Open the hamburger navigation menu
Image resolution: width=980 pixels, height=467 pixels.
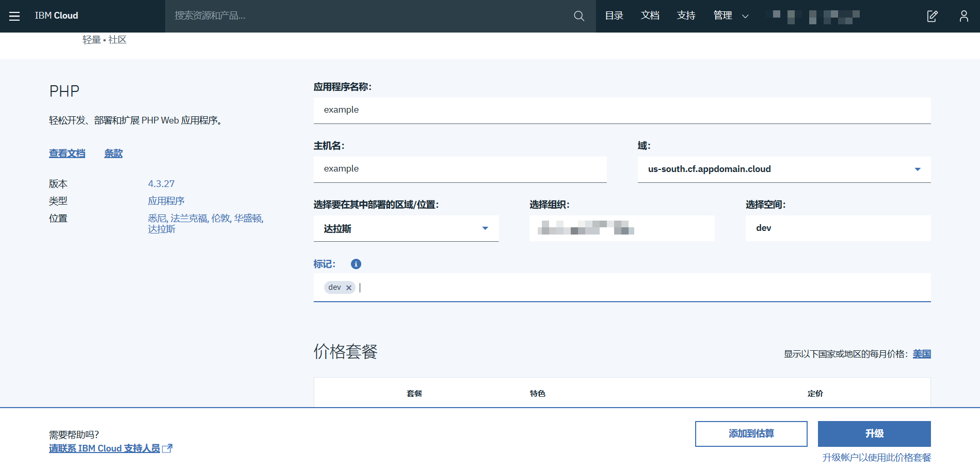point(14,16)
